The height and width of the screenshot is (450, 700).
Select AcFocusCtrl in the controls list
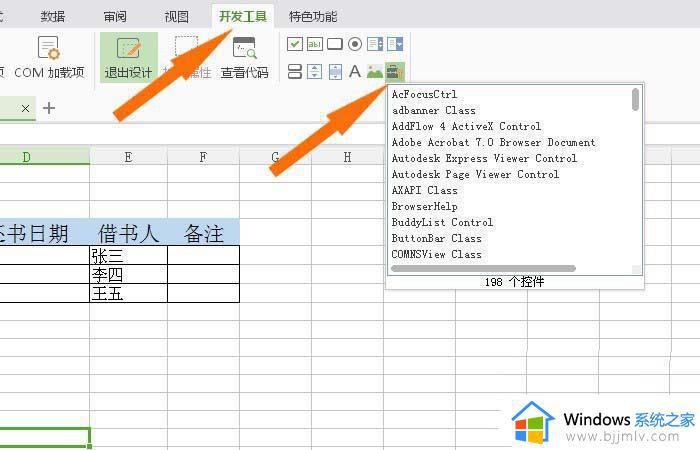(x=425, y=95)
